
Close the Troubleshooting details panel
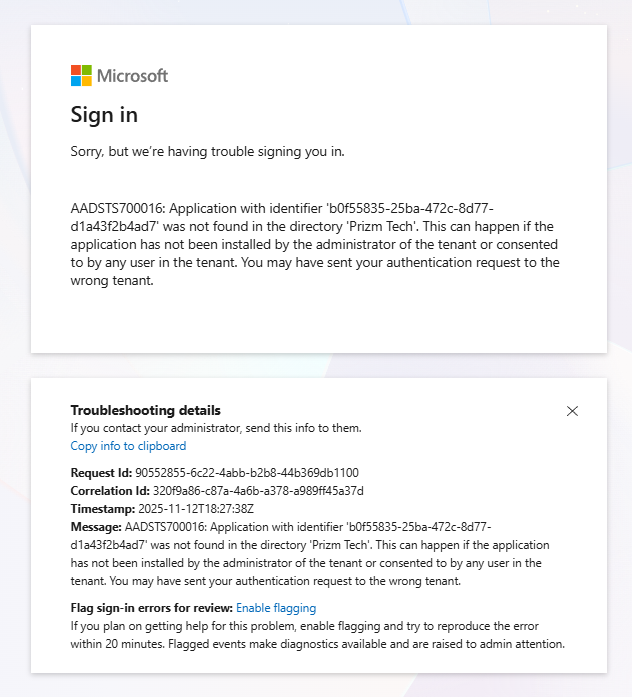pyautogui.click(x=572, y=411)
